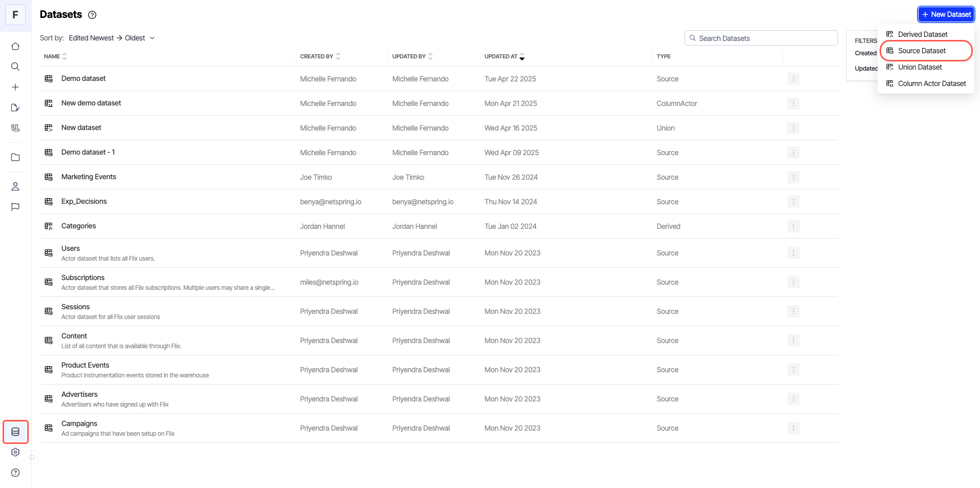This screenshot has height=488, width=980.
Task: Toggle the Updated At column sort arrow
Action: pos(522,56)
